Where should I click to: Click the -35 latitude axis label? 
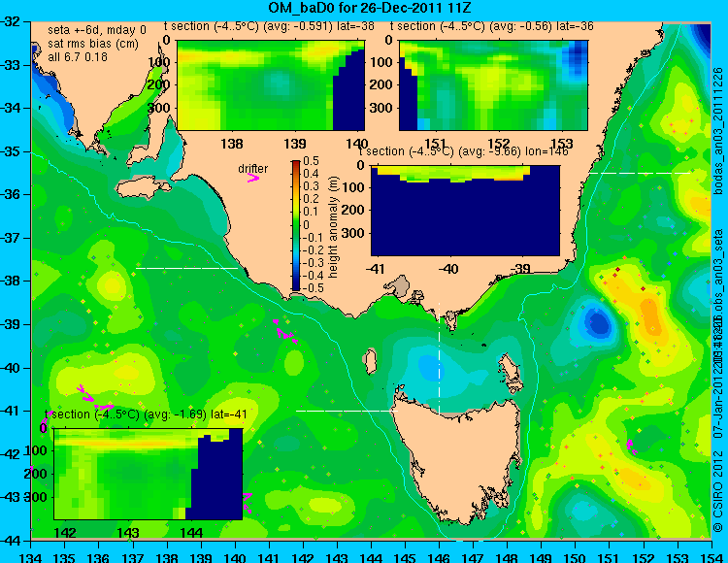coord(11,151)
